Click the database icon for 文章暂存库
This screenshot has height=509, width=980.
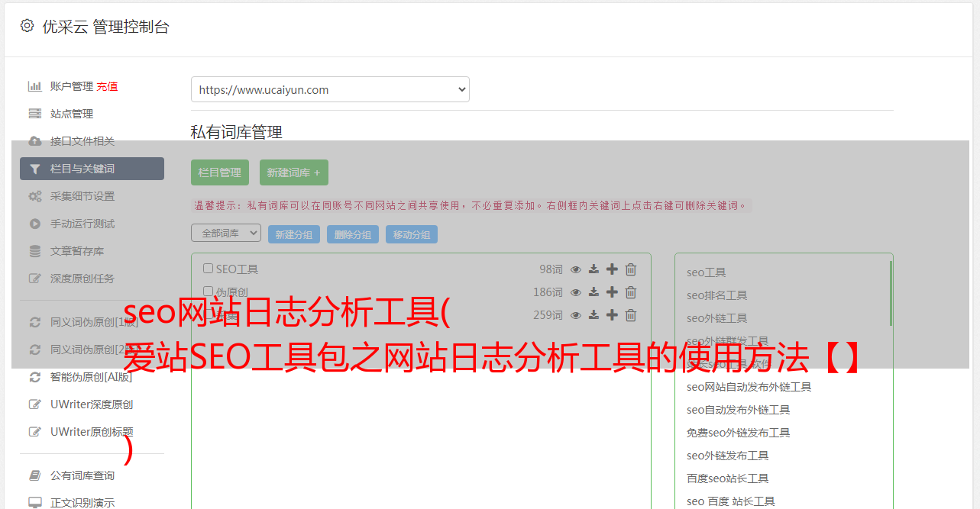pyautogui.click(x=34, y=251)
